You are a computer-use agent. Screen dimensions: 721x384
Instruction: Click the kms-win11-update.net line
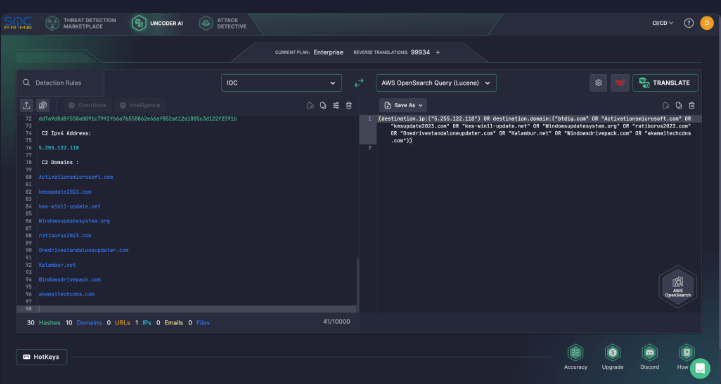tap(69, 206)
